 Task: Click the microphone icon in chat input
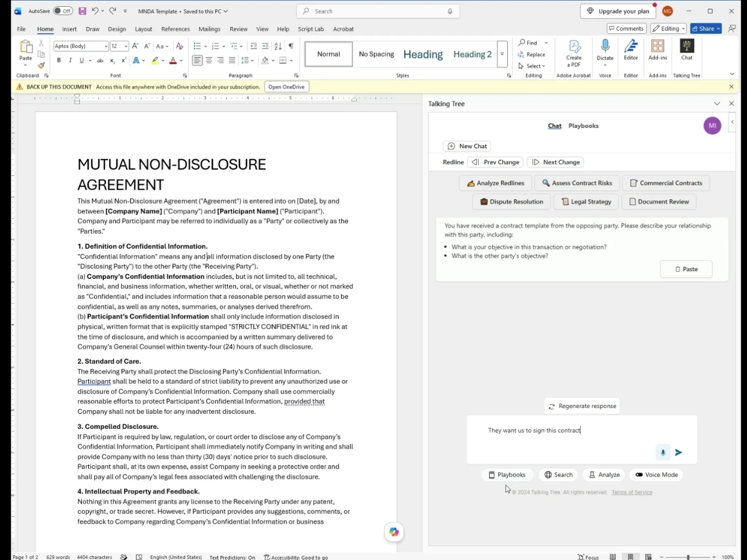[663, 453]
